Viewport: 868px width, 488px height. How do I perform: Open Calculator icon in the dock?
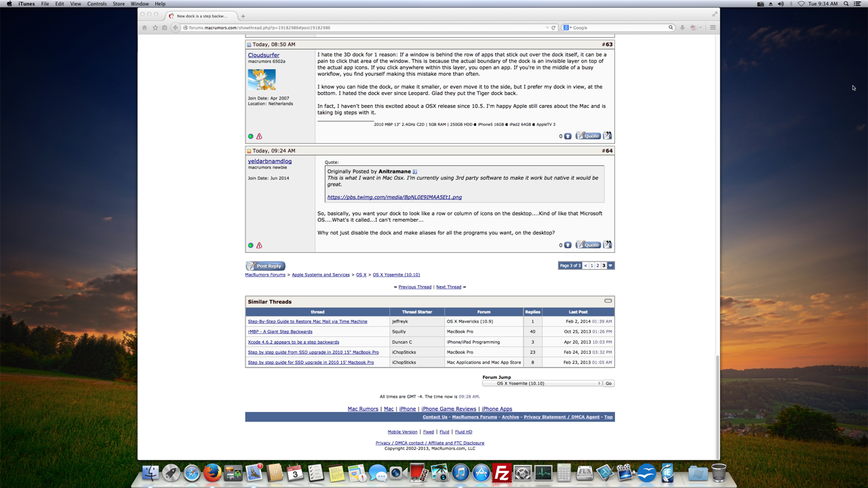point(564,472)
